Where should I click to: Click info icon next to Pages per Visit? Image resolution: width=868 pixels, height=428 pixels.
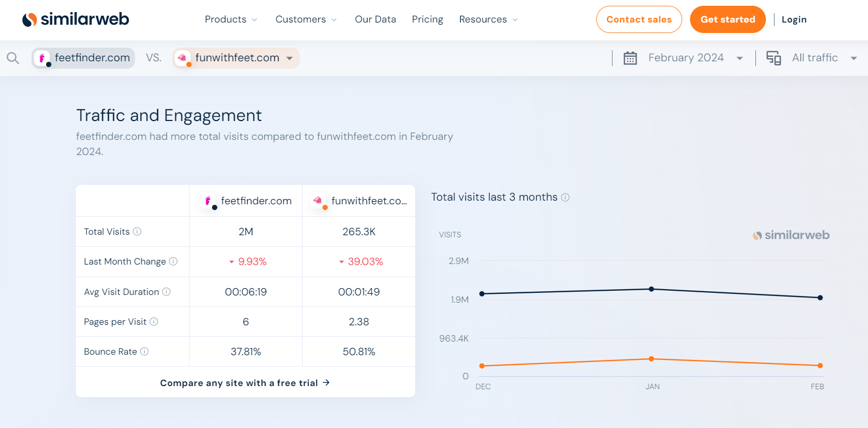click(154, 322)
